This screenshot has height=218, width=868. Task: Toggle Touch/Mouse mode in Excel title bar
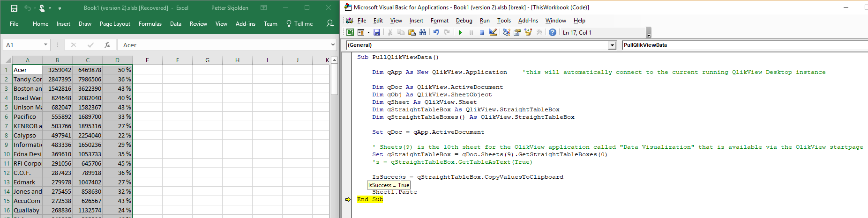tap(42, 8)
